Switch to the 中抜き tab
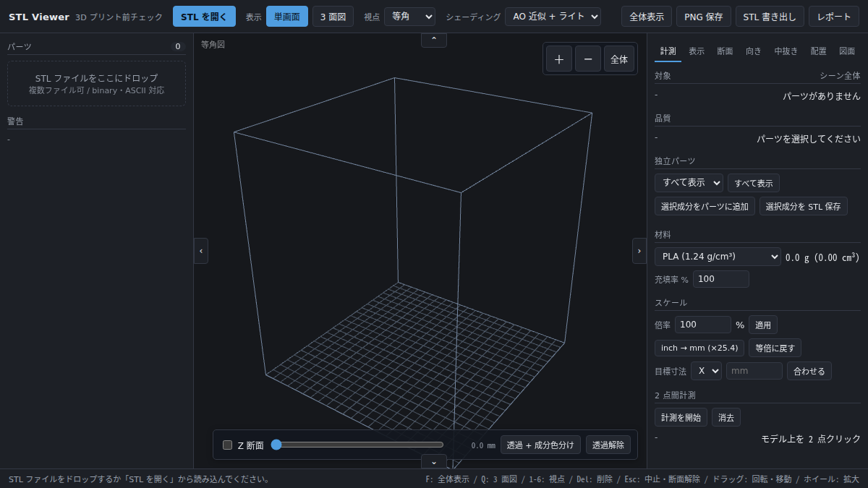 (x=786, y=51)
